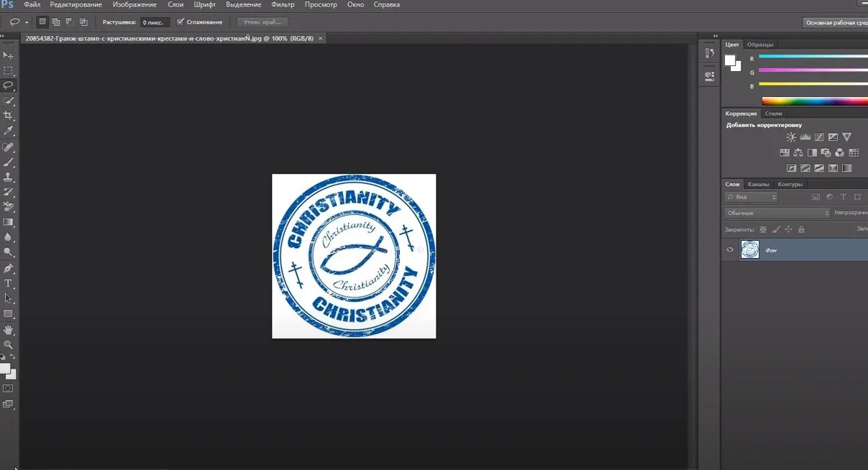Open the Файл menu
Image resolution: width=868 pixels, height=470 pixels.
32,4
